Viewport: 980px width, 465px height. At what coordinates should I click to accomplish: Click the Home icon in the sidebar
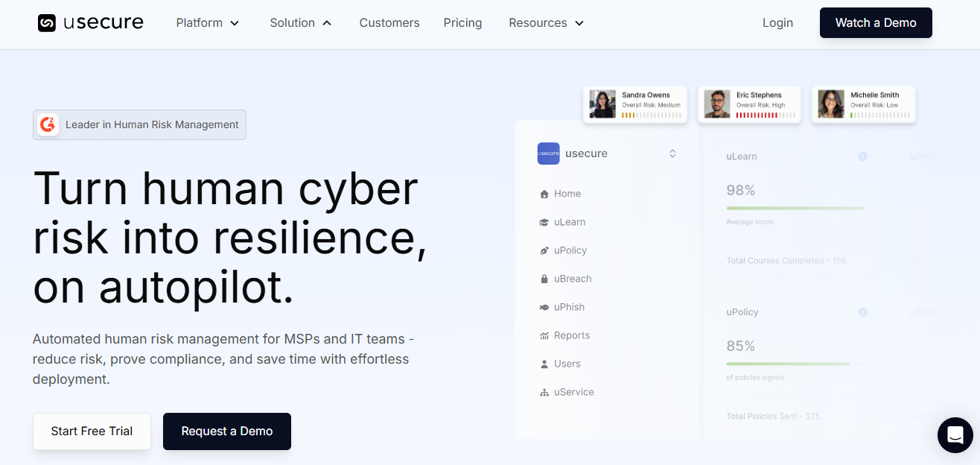click(544, 193)
